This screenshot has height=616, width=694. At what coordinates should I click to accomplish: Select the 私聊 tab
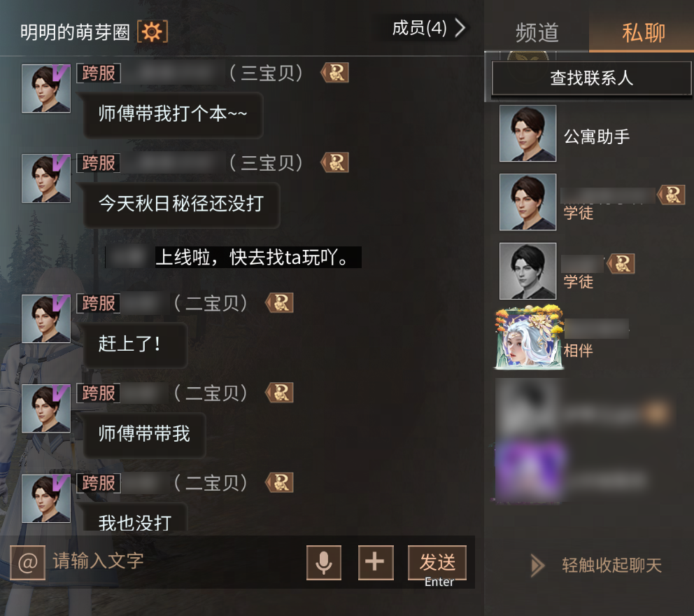(x=643, y=33)
